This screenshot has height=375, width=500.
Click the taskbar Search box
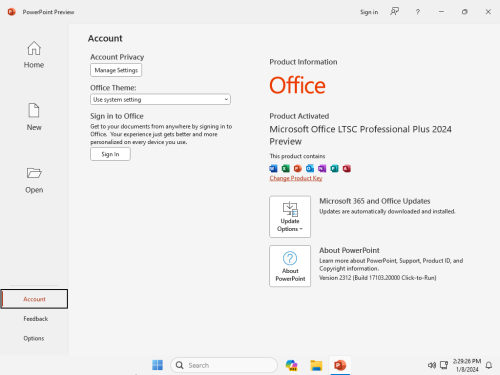point(224,365)
